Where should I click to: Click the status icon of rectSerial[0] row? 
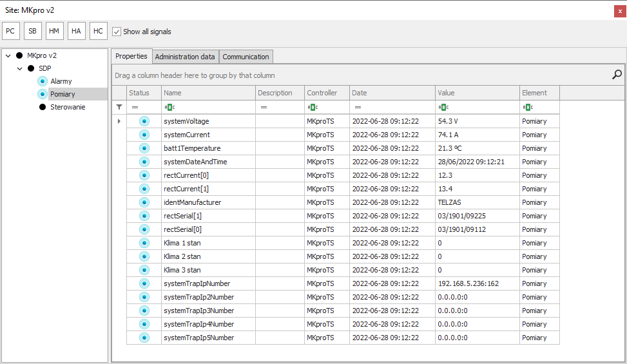coord(144,229)
